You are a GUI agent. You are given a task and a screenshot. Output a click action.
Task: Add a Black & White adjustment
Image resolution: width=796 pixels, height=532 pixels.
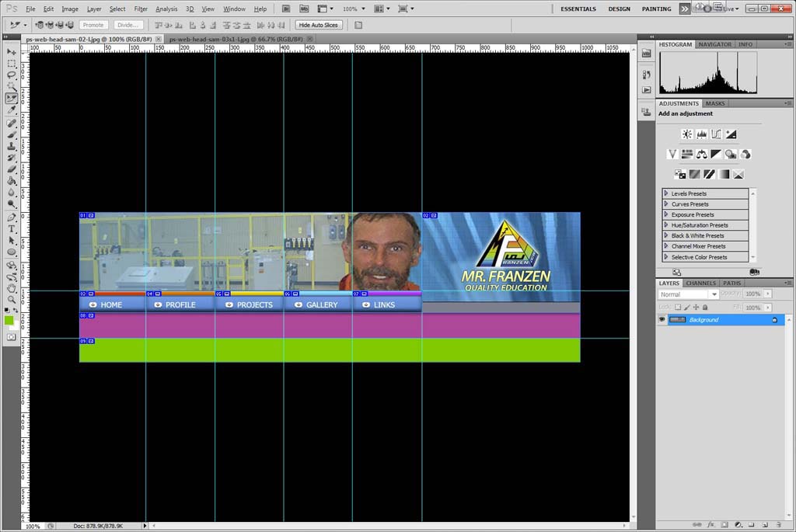click(716, 155)
